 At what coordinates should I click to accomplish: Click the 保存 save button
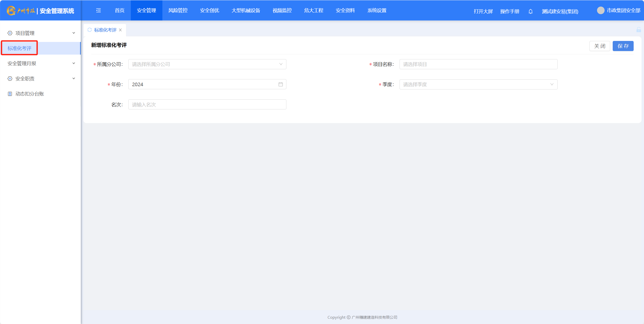click(623, 46)
